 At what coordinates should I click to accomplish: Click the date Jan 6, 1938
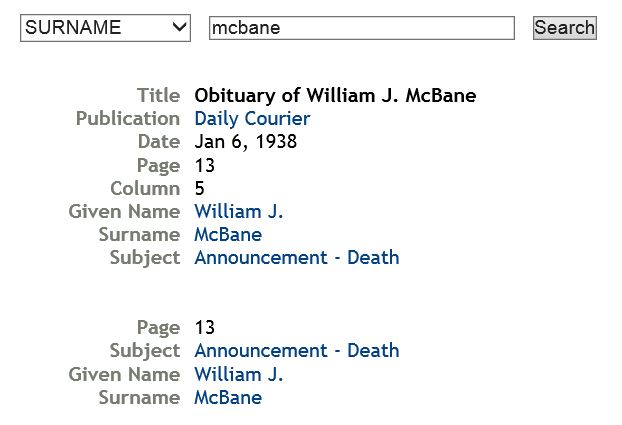click(x=245, y=142)
